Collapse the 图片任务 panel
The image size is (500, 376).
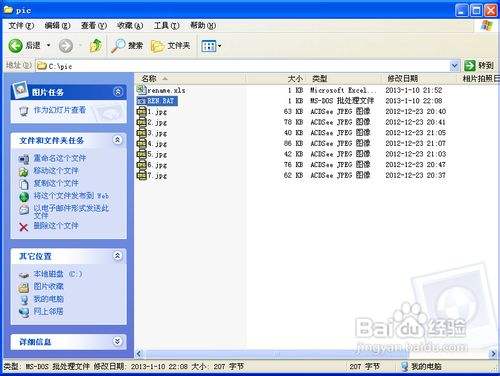[118, 92]
